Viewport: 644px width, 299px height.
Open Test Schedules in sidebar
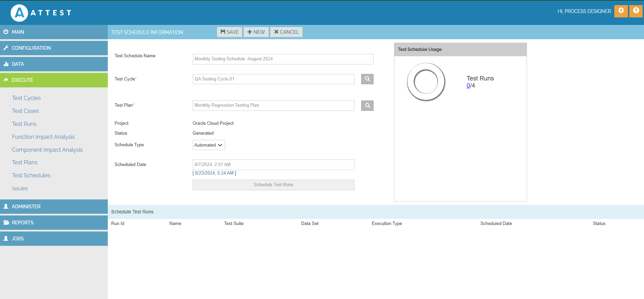click(x=31, y=175)
